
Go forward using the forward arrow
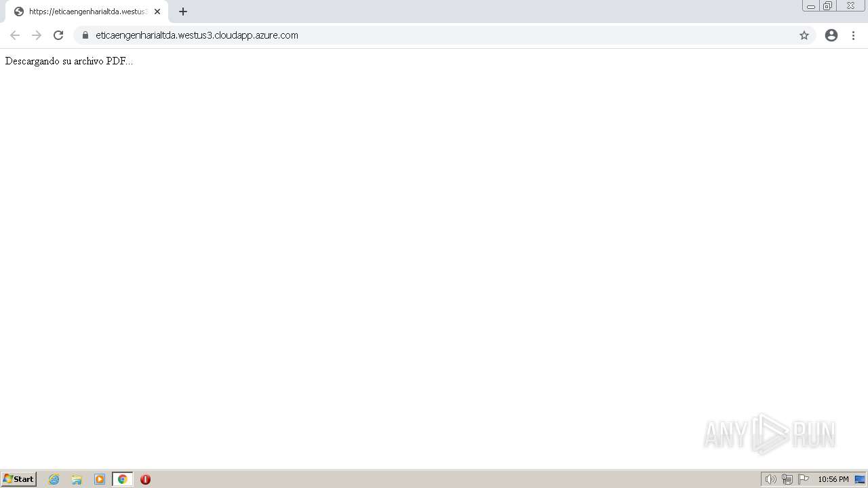pos(37,35)
